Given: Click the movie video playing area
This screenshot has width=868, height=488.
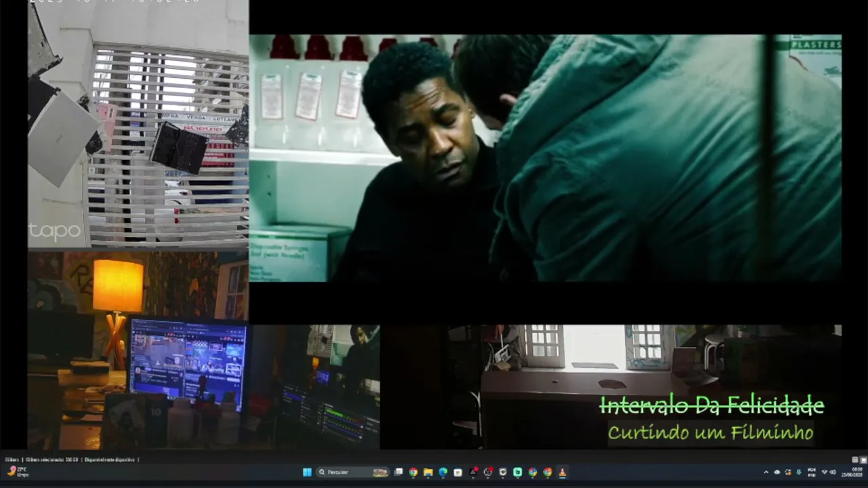Looking at the screenshot, I should (x=545, y=158).
